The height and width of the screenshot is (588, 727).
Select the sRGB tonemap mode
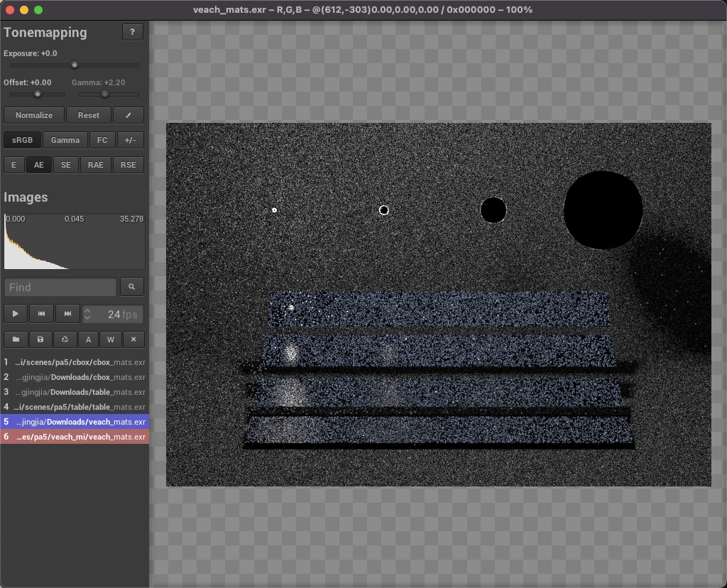click(x=22, y=140)
